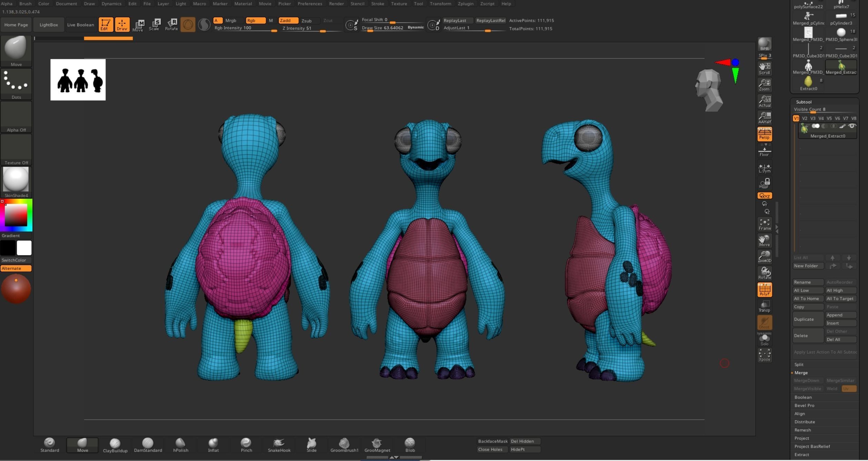This screenshot has height=461, width=868.
Task: Click the Zoom canvas icon
Action: point(764,85)
